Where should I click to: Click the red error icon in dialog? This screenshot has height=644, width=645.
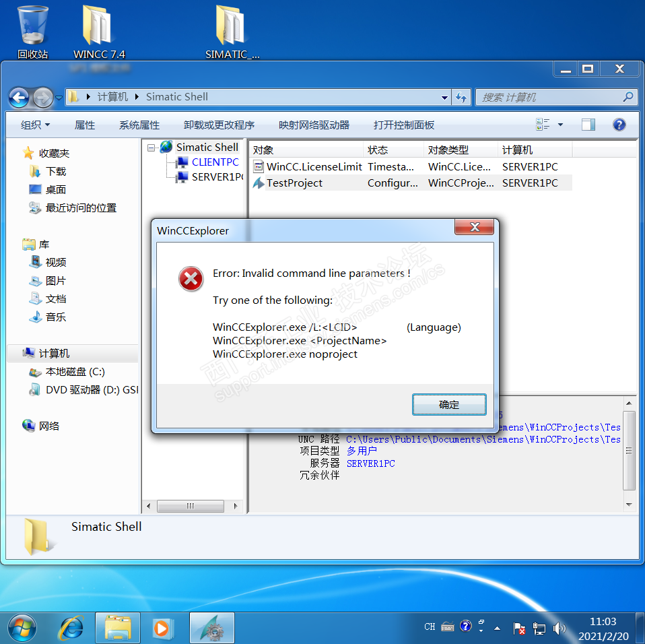(x=191, y=279)
